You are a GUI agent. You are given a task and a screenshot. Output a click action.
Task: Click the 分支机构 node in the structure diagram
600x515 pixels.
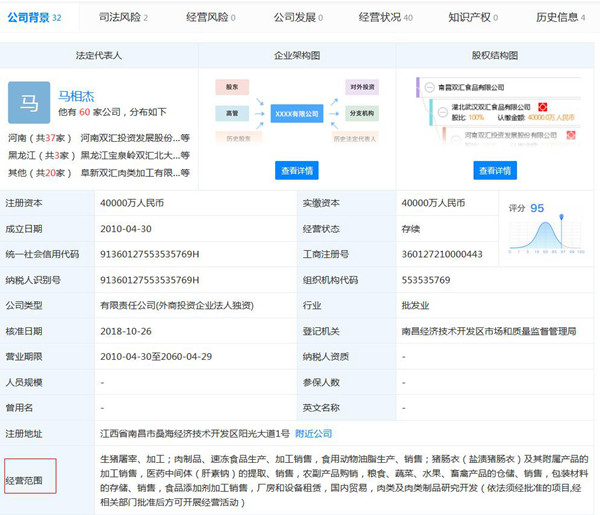tap(362, 114)
